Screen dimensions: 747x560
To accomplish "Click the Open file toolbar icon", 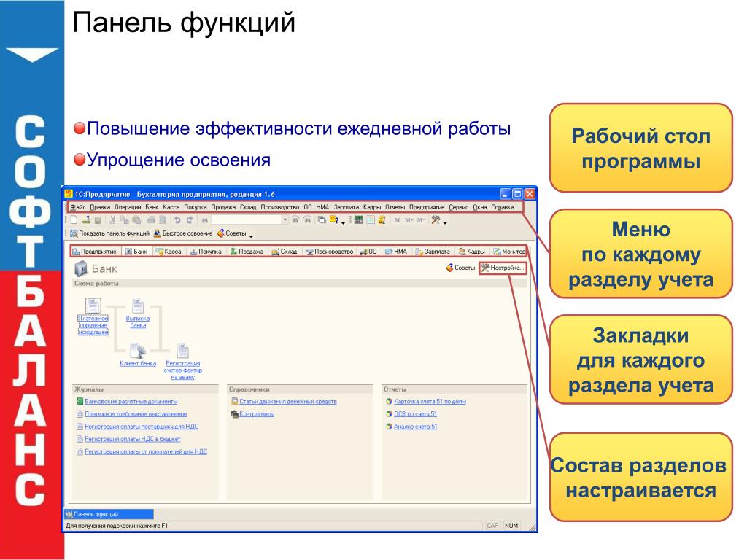I will (x=86, y=220).
